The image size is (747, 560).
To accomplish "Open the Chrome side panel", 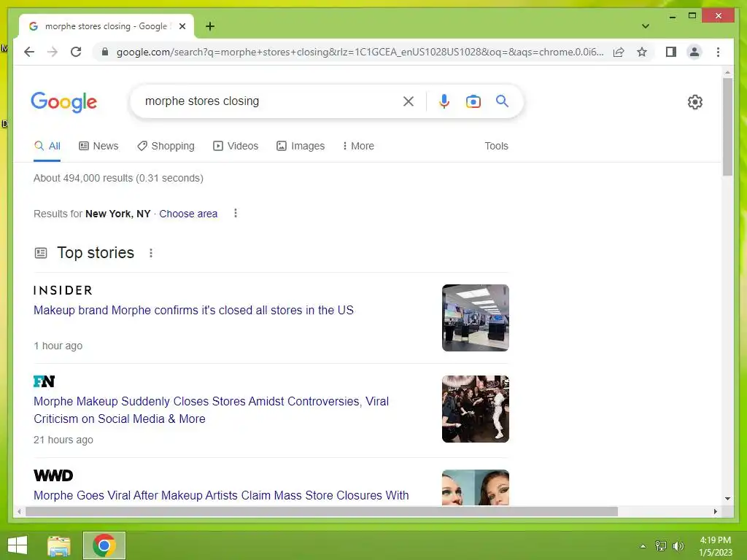I will click(671, 52).
